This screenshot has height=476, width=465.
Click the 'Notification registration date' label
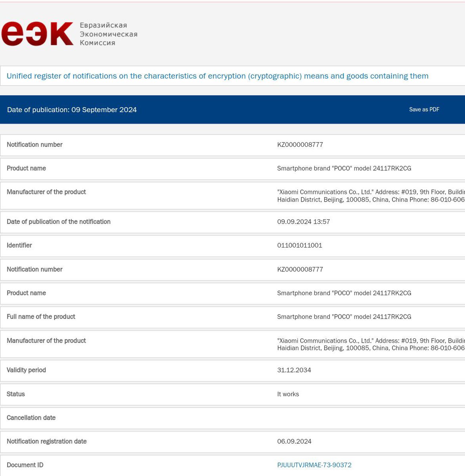point(47,441)
